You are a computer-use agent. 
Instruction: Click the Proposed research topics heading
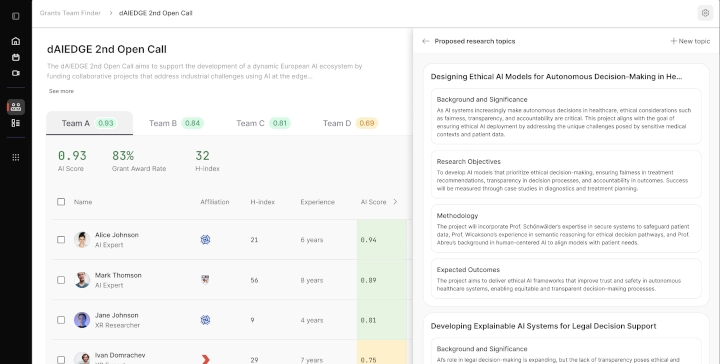[475, 41]
